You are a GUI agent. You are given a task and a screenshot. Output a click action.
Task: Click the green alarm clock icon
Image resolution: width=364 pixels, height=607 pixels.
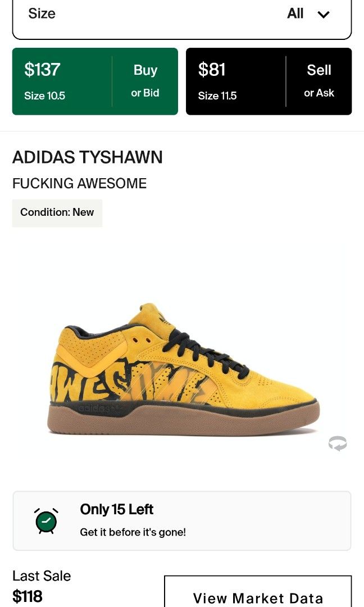click(x=47, y=520)
